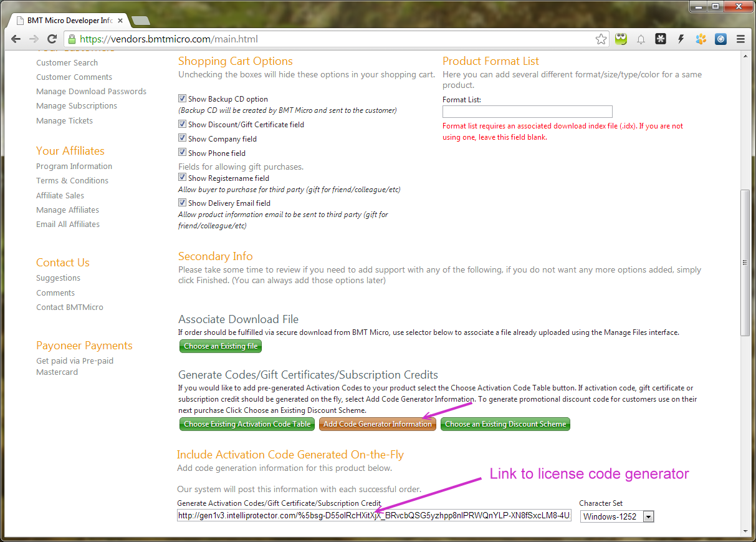Focus the Format List input field
This screenshot has height=542, width=756.
[527, 112]
